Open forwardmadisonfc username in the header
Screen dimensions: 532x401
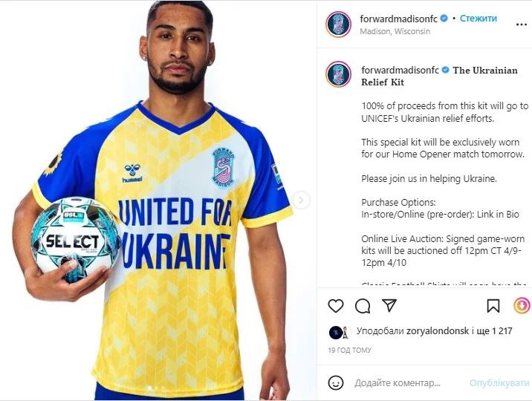pos(399,19)
